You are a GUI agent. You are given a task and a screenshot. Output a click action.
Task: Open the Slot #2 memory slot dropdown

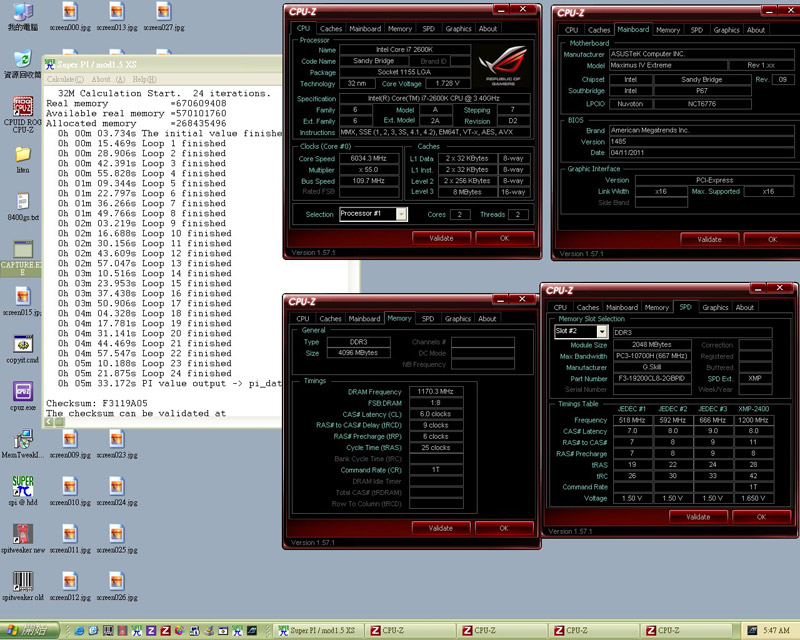coord(602,331)
